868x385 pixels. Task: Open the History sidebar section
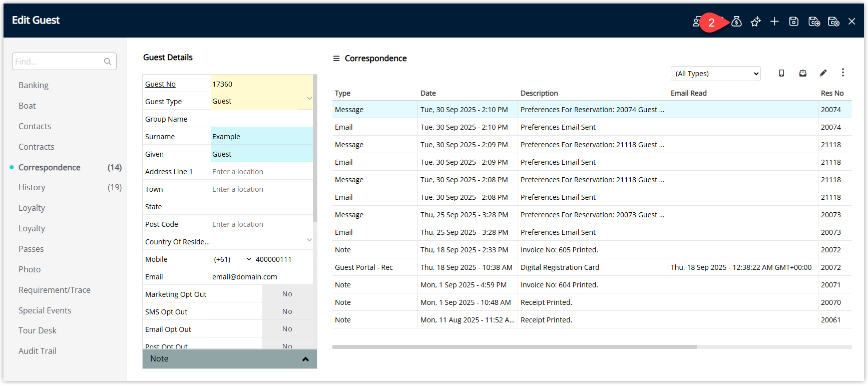pos(32,187)
